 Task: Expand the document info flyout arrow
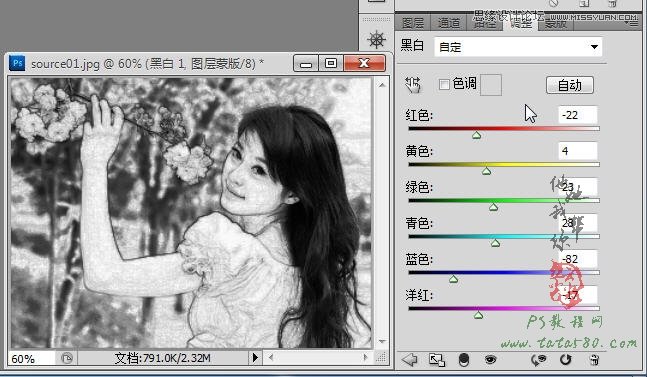tap(255, 358)
